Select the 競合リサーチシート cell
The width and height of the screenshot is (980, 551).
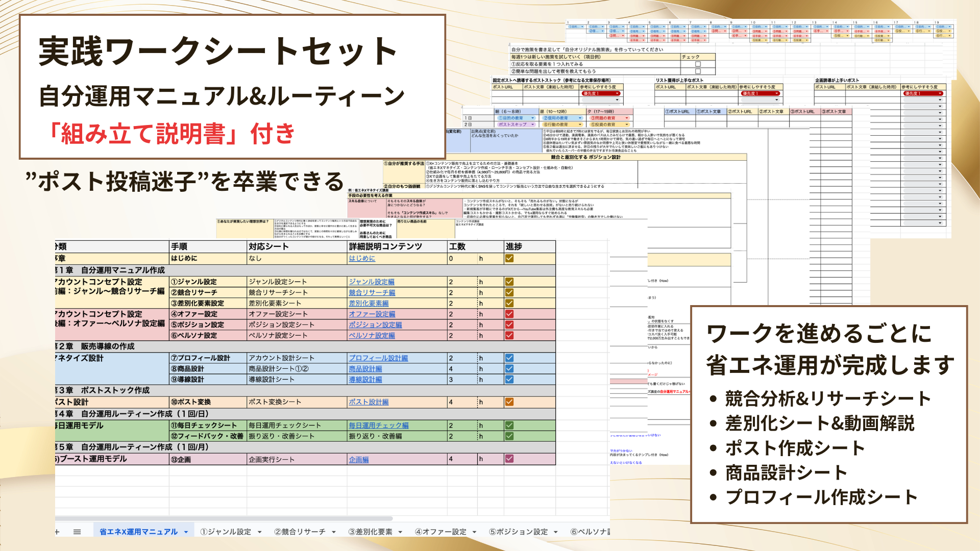(297, 292)
